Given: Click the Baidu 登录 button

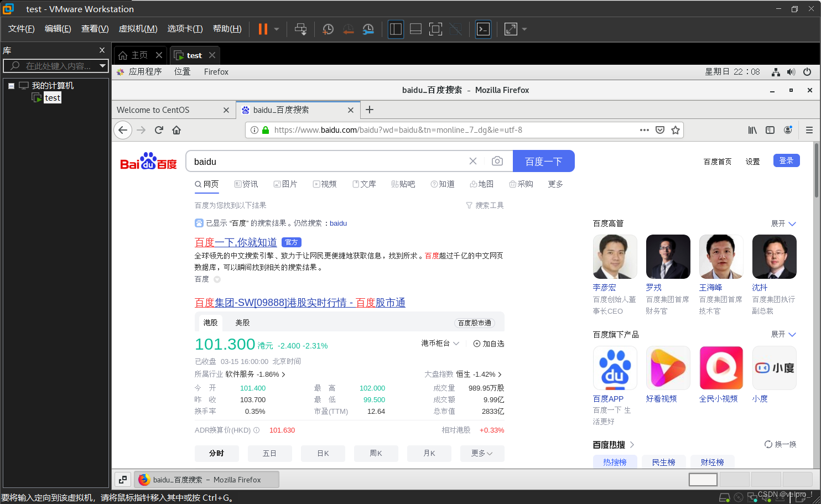Looking at the screenshot, I should [x=786, y=160].
